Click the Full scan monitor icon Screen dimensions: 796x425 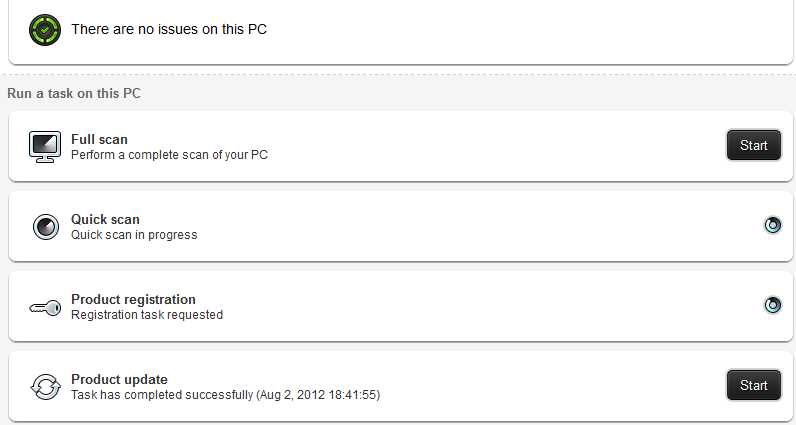45,147
